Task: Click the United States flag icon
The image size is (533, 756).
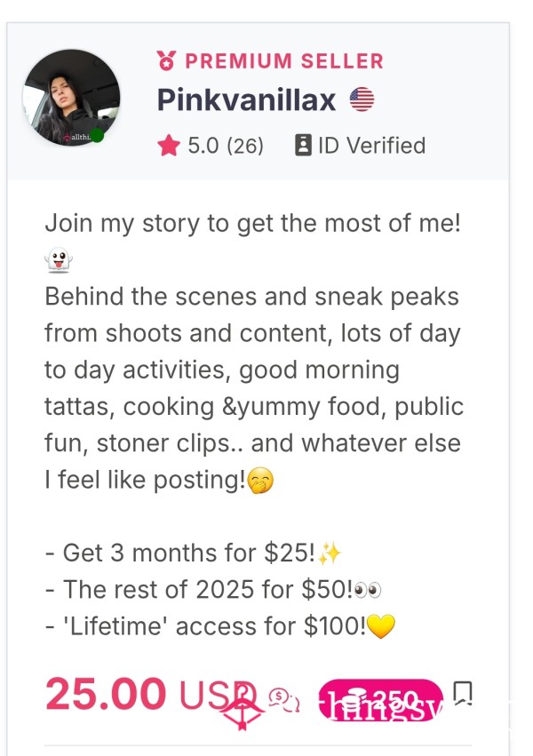Action: (362, 99)
